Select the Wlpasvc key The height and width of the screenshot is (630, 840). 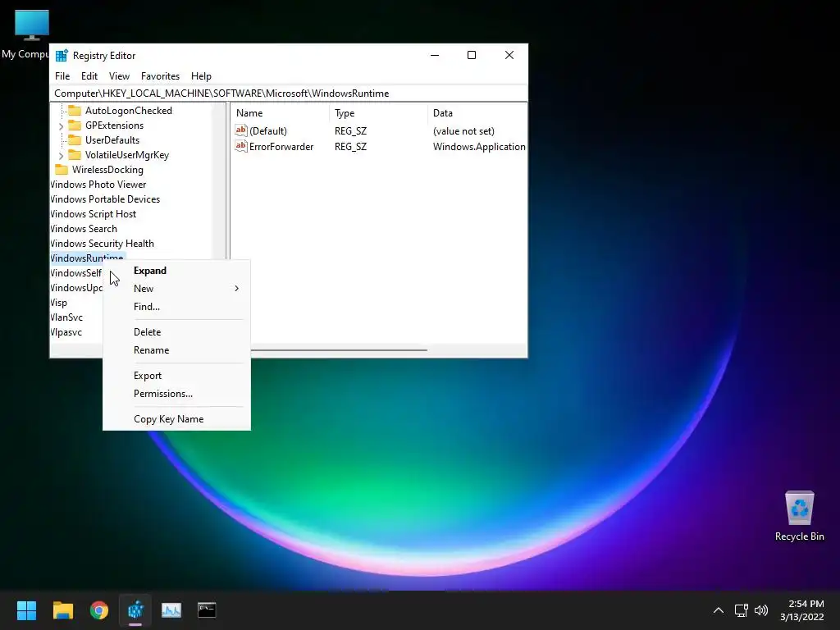point(66,332)
